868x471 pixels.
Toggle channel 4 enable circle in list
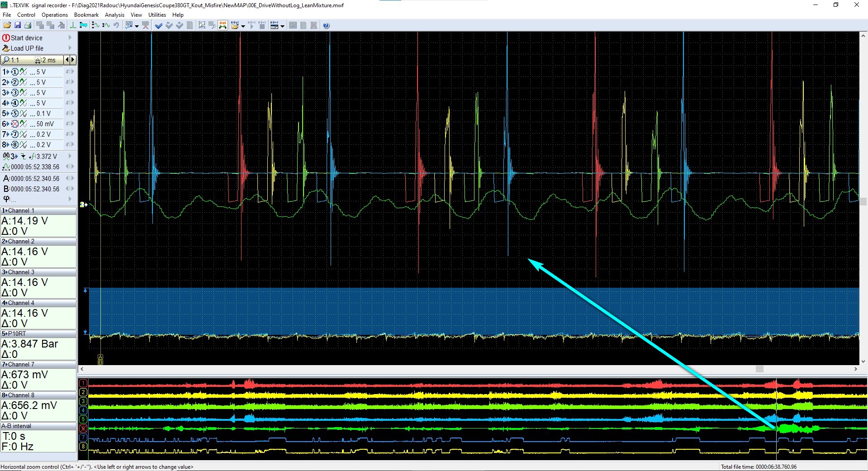tap(14, 103)
